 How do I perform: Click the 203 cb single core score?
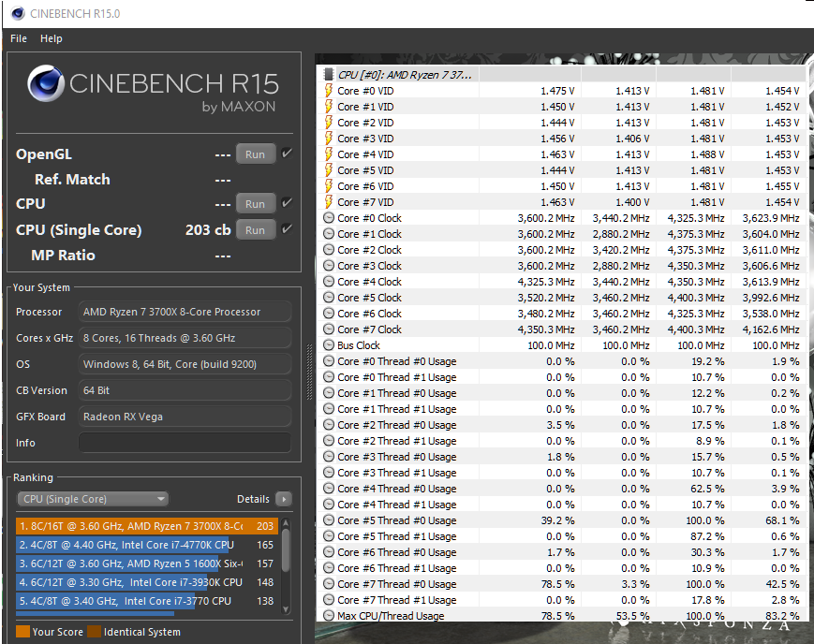(x=208, y=230)
